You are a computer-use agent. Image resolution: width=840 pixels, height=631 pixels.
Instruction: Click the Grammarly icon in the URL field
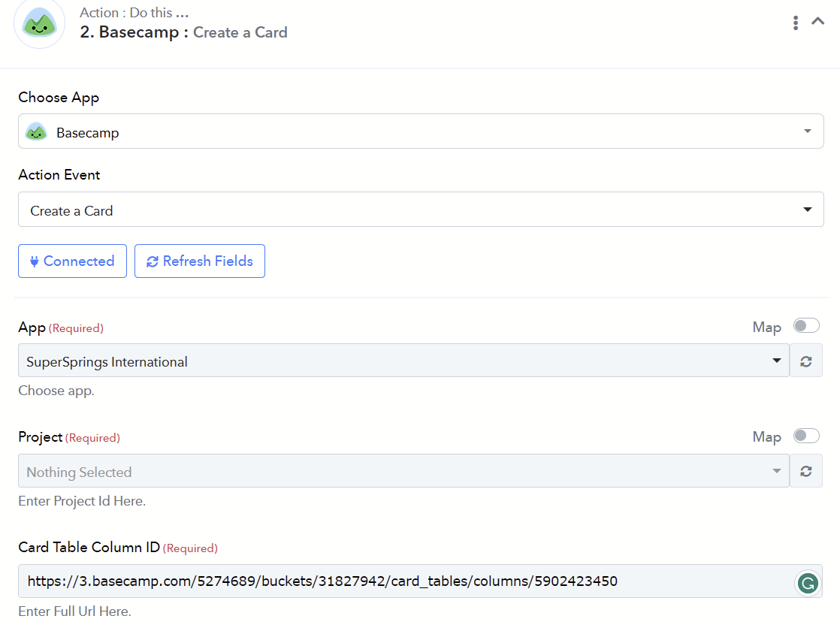click(808, 583)
